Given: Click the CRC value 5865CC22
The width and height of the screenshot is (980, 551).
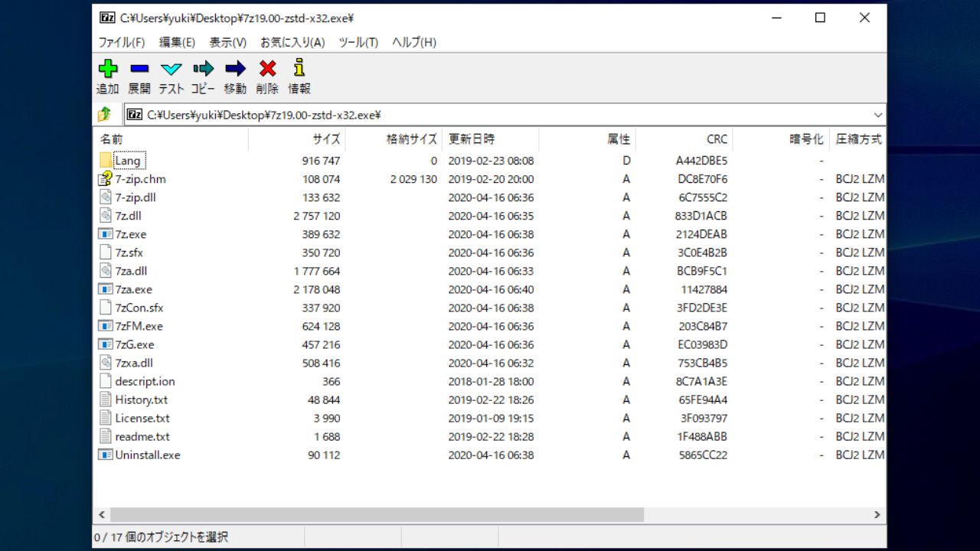Looking at the screenshot, I should [x=703, y=455].
